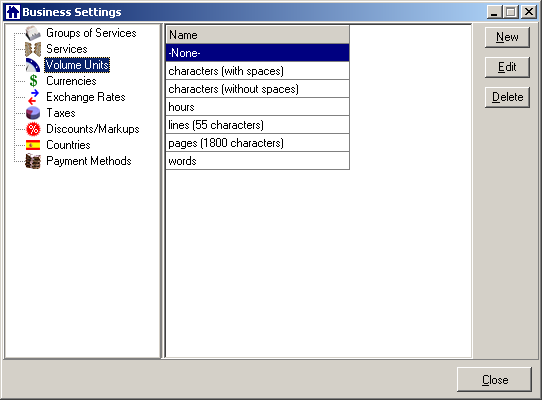Select the -None- row
Screen dimensions: 542x400
pos(258,53)
